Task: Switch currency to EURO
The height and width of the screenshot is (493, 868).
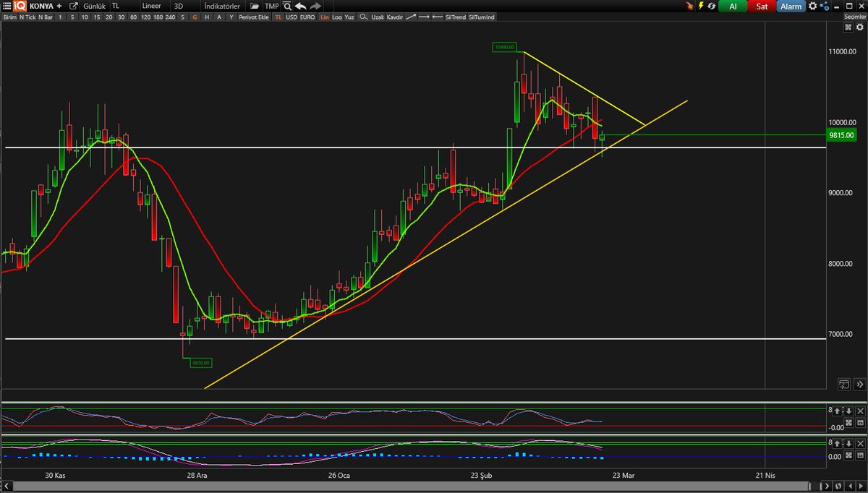Action: [307, 16]
